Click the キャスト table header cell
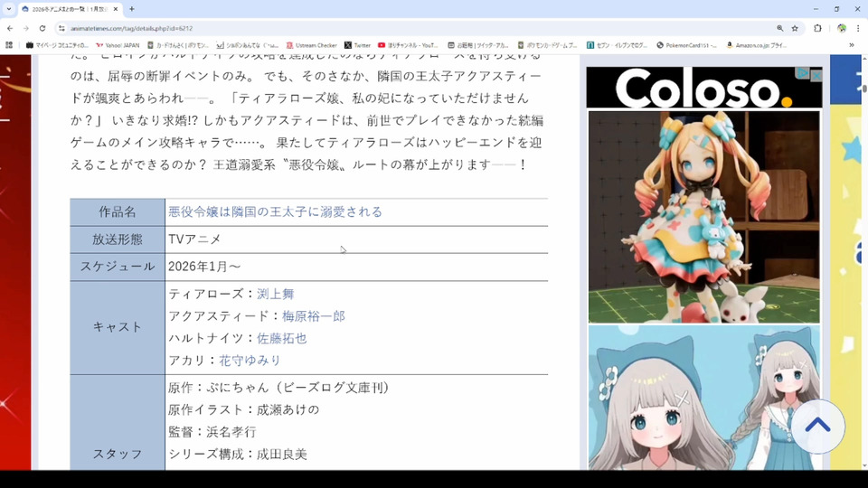The image size is (868, 488). point(118,327)
